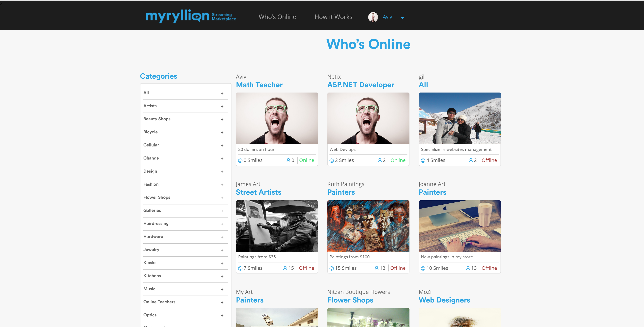
Task: Click the smile icon on gil's card
Action: [x=423, y=160]
